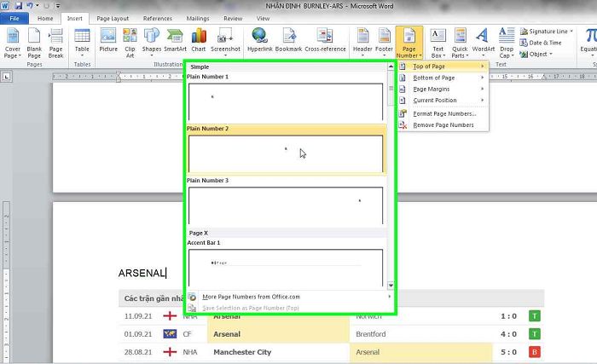
Task: Insert a Text Box
Action: pyautogui.click(x=438, y=43)
